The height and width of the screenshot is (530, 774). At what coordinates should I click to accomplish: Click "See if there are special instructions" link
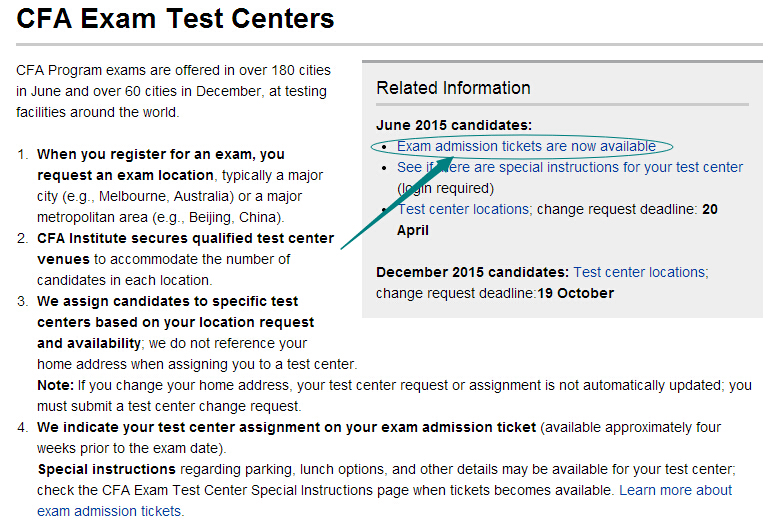570,167
